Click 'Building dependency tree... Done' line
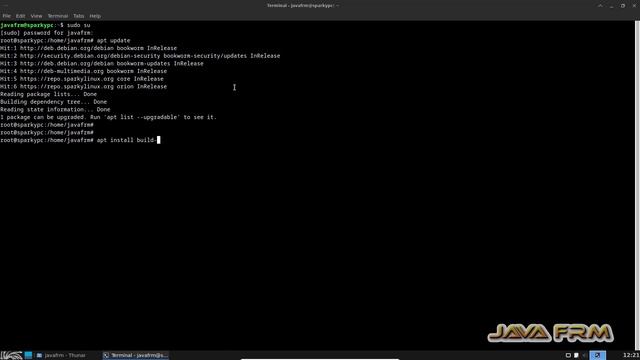 pos(53,102)
